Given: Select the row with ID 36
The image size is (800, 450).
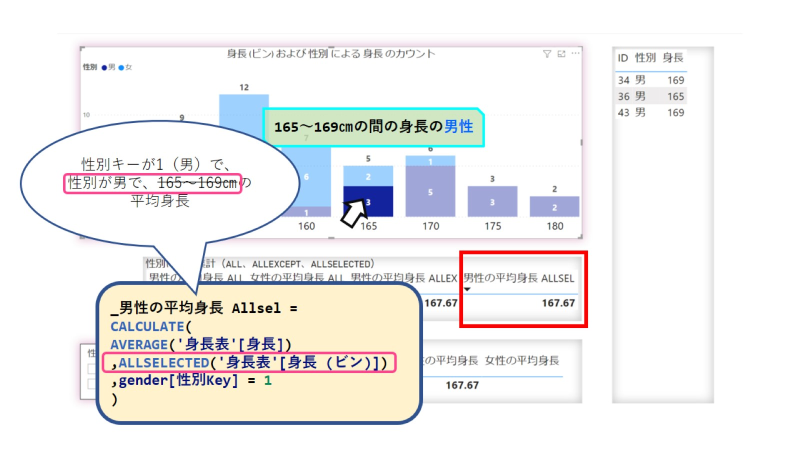Looking at the screenshot, I should 651,96.
